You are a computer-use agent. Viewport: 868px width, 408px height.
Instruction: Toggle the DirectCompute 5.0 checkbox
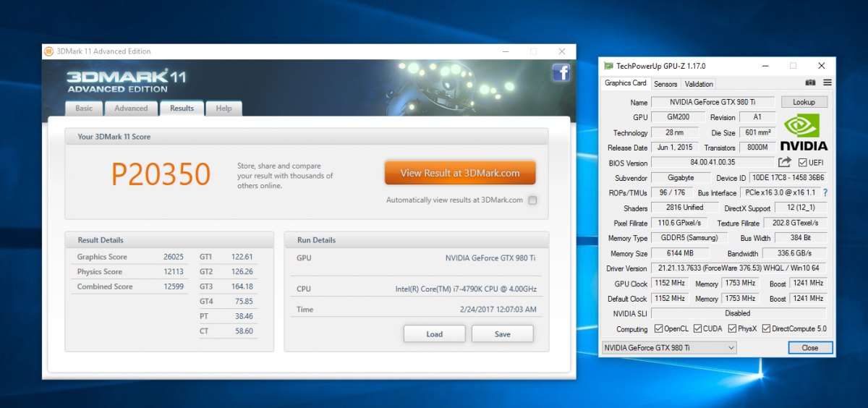tap(766, 328)
